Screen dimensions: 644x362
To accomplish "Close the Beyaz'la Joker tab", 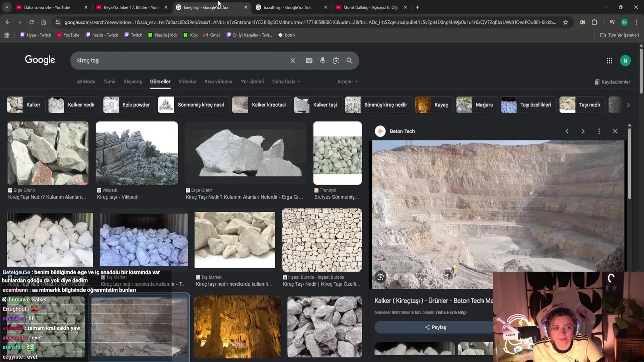I will [x=166, y=7].
